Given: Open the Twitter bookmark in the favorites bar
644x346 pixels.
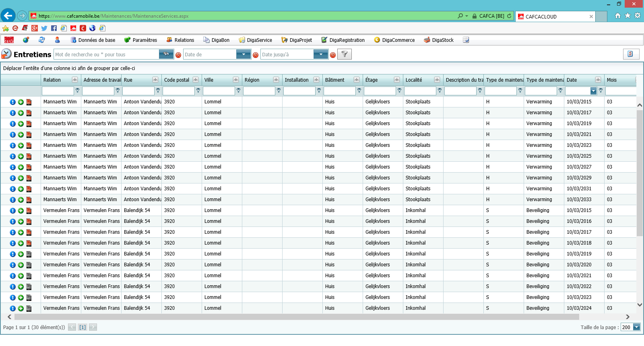Looking at the screenshot, I should 44,28.
